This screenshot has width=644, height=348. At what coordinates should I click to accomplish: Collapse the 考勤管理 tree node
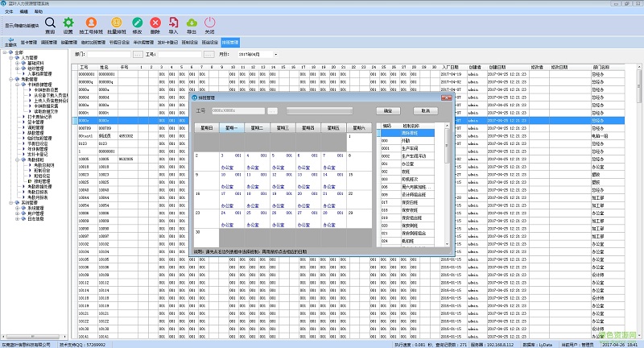coord(11,78)
